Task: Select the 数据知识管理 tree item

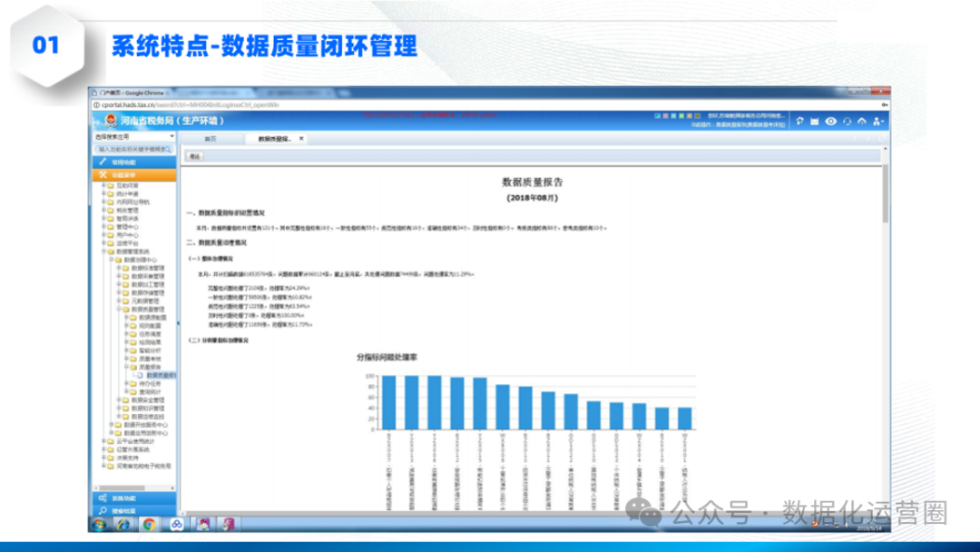Action: coord(148,409)
